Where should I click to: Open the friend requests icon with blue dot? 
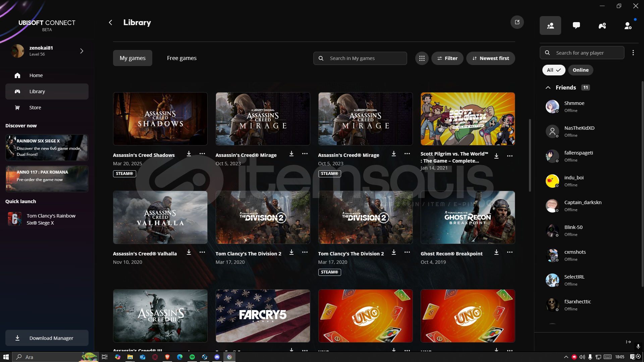(628, 25)
